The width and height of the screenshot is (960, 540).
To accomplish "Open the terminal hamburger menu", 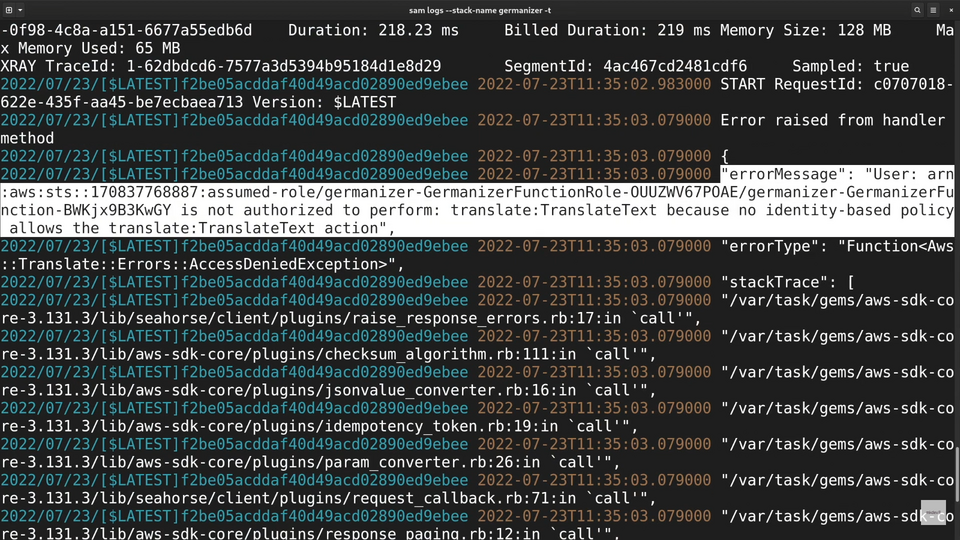I will tap(933, 10).
